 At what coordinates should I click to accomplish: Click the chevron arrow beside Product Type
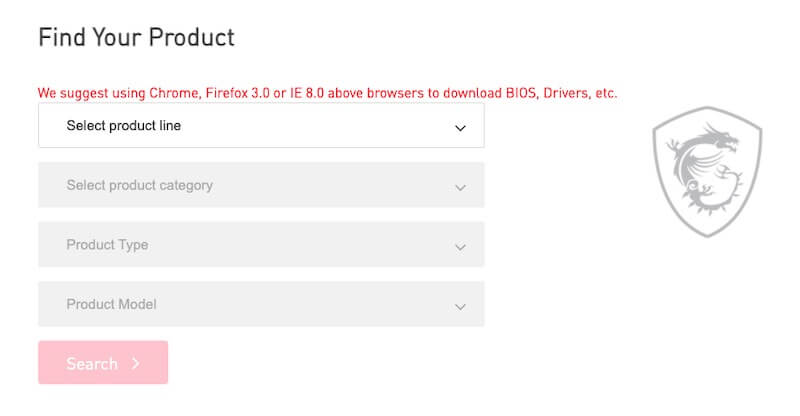[x=460, y=247]
